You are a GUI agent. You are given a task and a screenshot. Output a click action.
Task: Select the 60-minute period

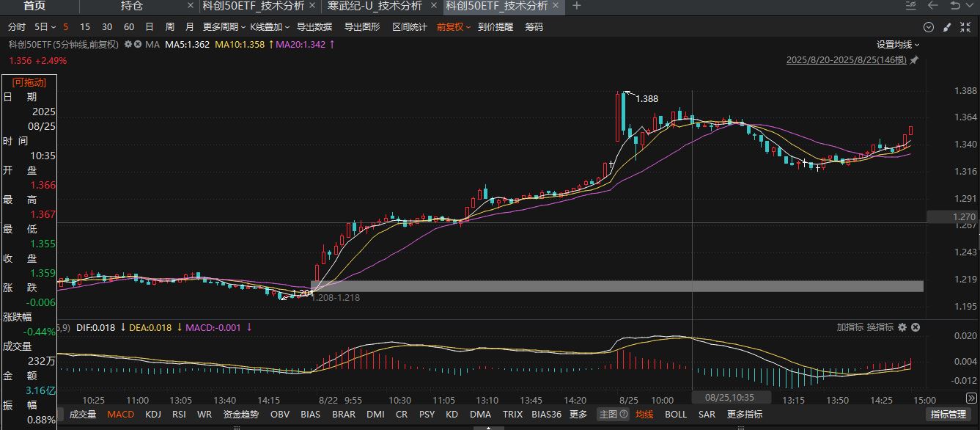coord(129,27)
